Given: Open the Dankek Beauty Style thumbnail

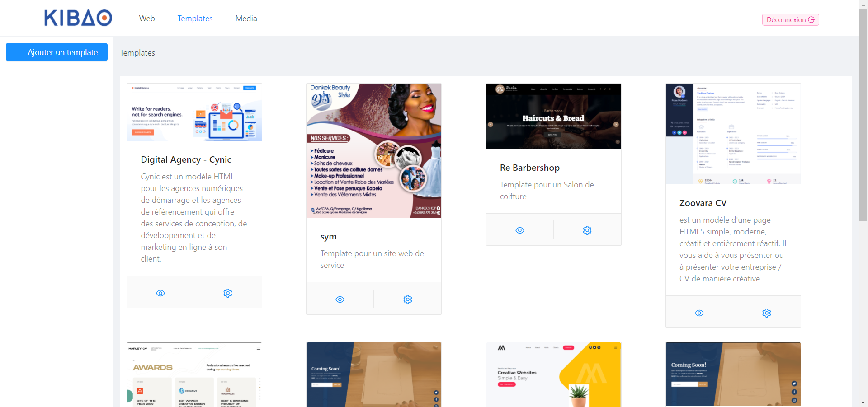Looking at the screenshot, I should pyautogui.click(x=374, y=150).
